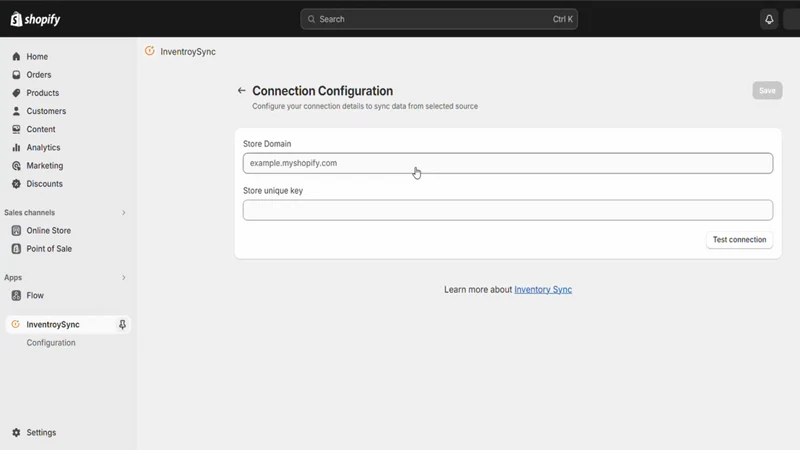Image resolution: width=800 pixels, height=450 pixels.
Task: Click the Apps heading label
Action: point(13,278)
